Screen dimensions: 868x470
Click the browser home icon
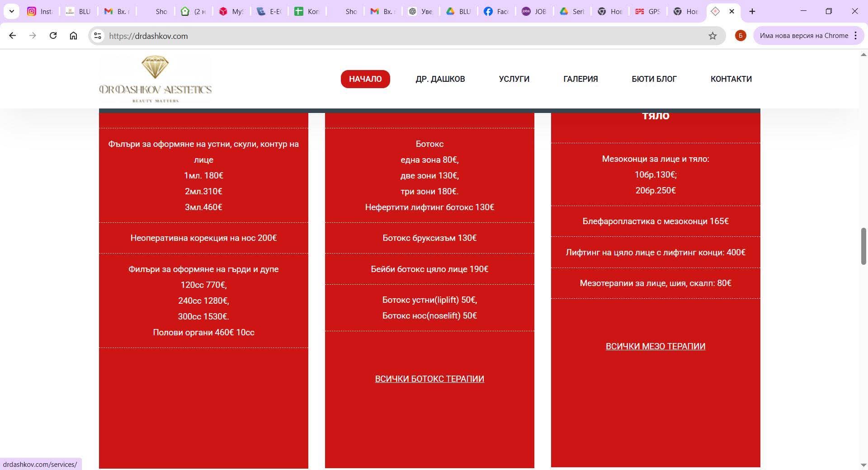click(73, 36)
